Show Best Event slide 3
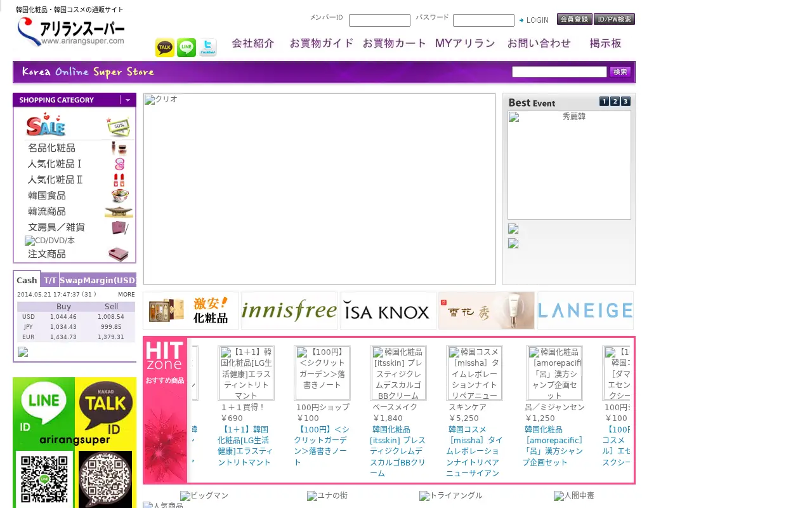 [625, 102]
